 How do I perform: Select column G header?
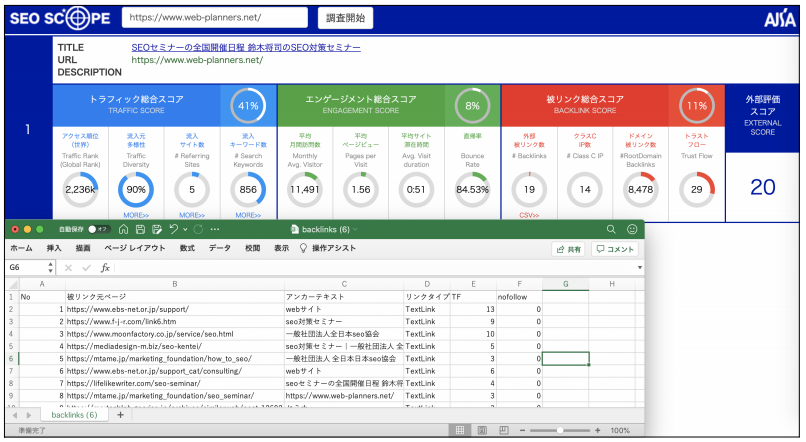point(565,284)
